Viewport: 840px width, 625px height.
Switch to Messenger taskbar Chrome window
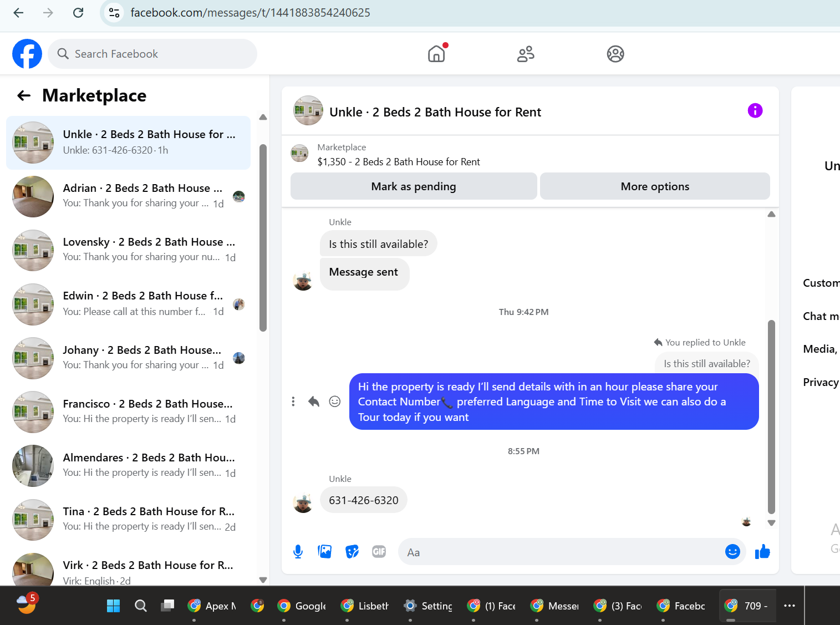point(554,606)
